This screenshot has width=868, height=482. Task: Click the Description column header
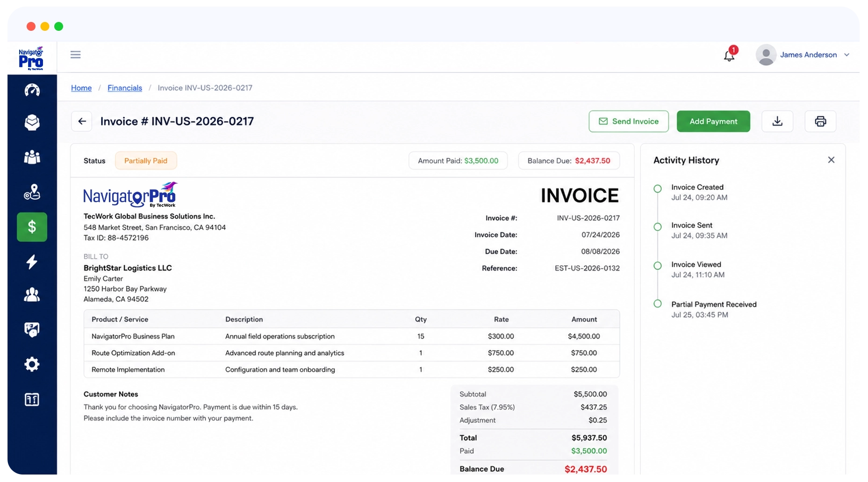tap(244, 319)
